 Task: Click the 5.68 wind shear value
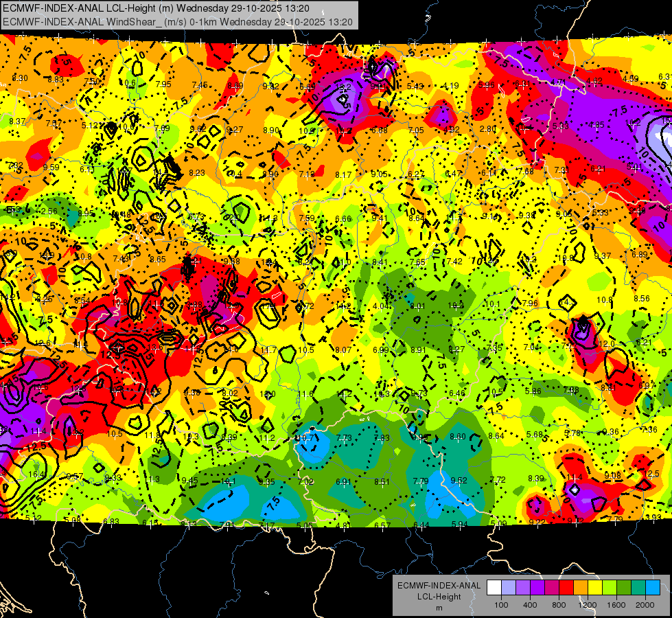click(535, 435)
